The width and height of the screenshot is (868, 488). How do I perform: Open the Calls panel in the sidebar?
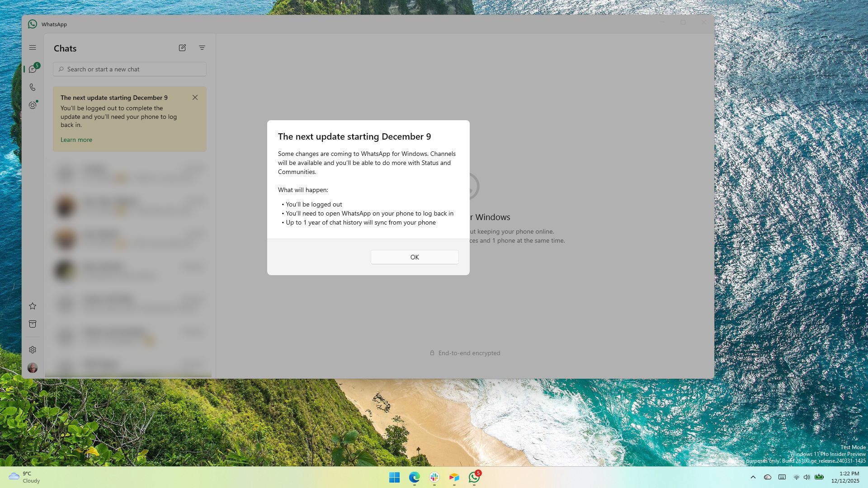[x=32, y=87]
